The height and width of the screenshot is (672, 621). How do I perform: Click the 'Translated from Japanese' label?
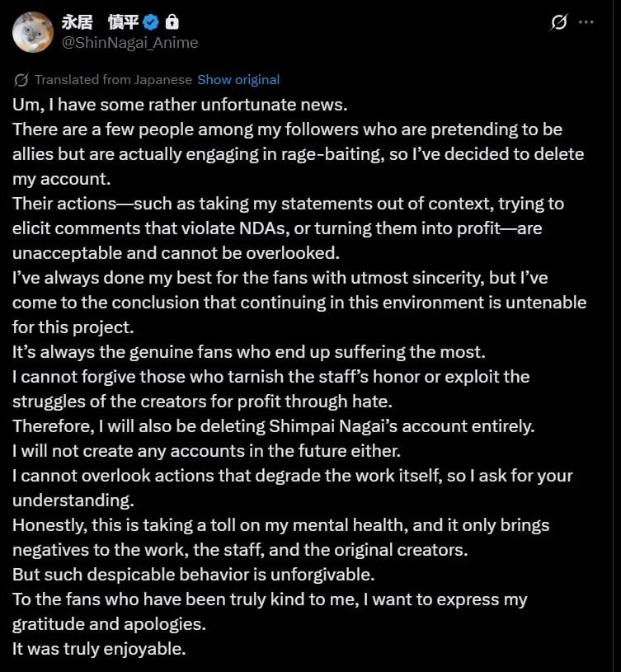114,80
